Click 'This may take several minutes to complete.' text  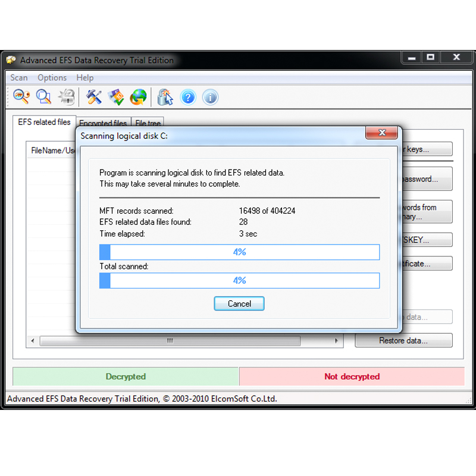click(170, 184)
